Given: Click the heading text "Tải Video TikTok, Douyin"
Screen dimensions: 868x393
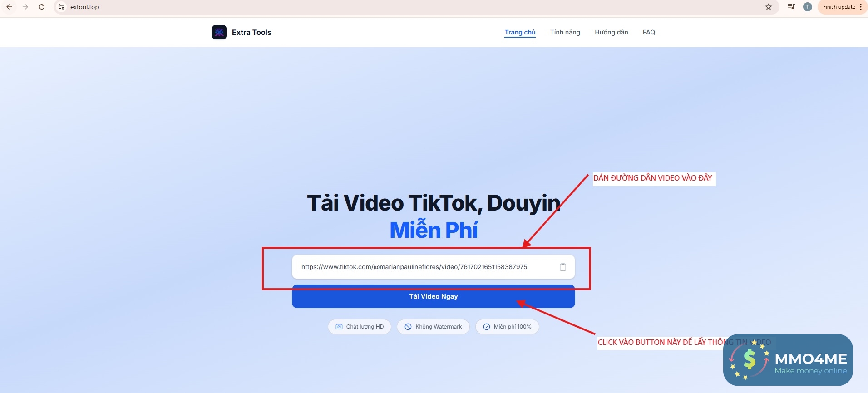Looking at the screenshot, I should pyautogui.click(x=434, y=203).
